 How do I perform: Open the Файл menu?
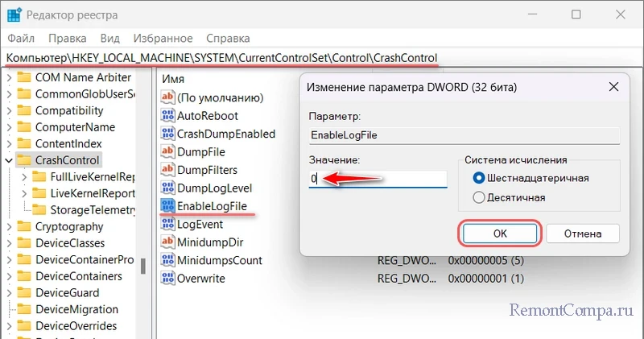coord(23,38)
